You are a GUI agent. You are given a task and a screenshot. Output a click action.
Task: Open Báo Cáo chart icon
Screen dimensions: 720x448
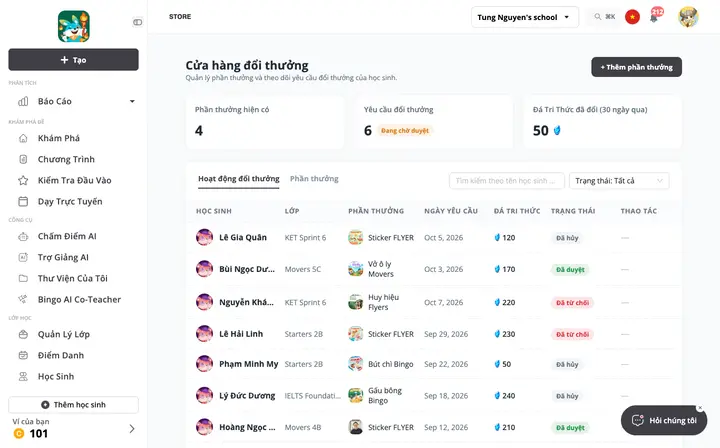pyautogui.click(x=23, y=101)
